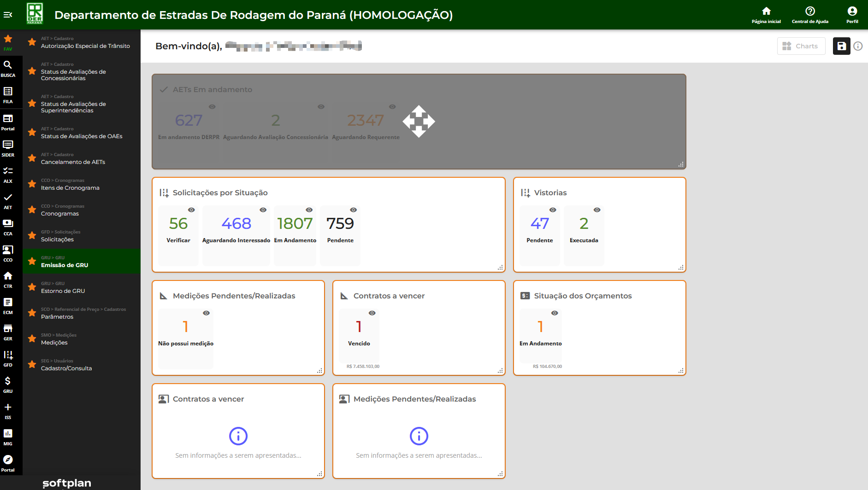Image resolution: width=868 pixels, height=490 pixels.
Task: Open the FILA queue module
Action: (x=8, y=95)
